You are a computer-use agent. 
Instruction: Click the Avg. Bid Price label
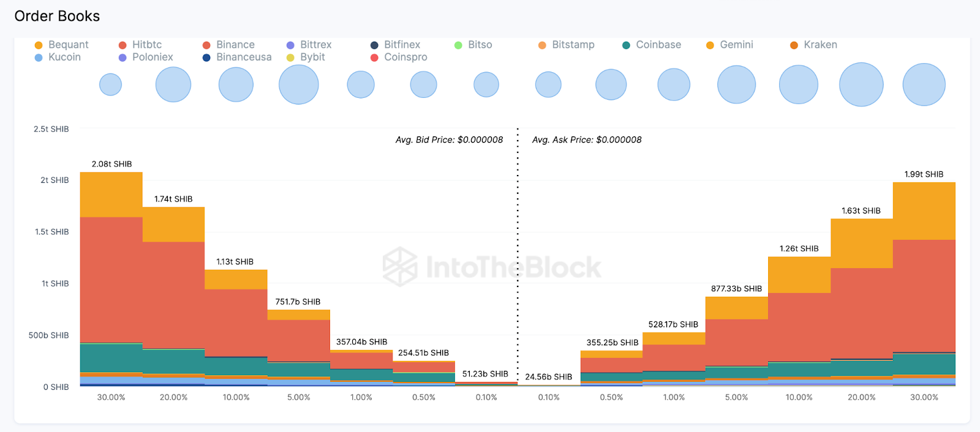coord(449,140)
